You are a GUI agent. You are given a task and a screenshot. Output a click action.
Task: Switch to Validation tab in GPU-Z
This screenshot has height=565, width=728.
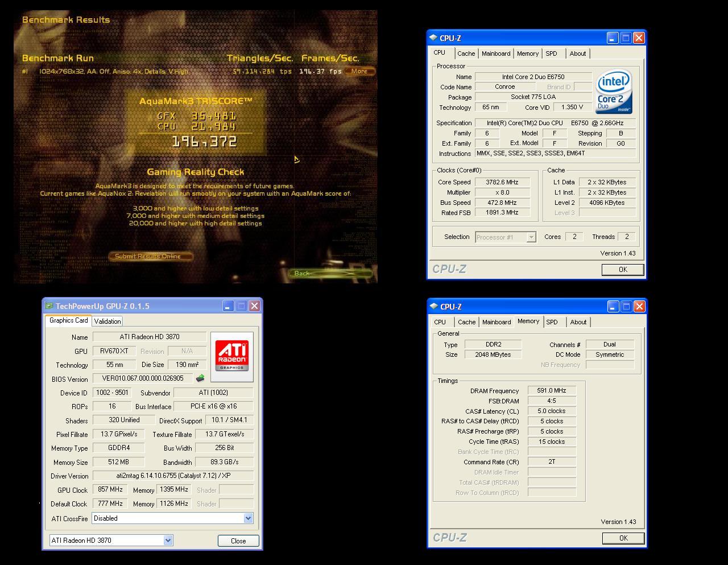click(107, 321)
